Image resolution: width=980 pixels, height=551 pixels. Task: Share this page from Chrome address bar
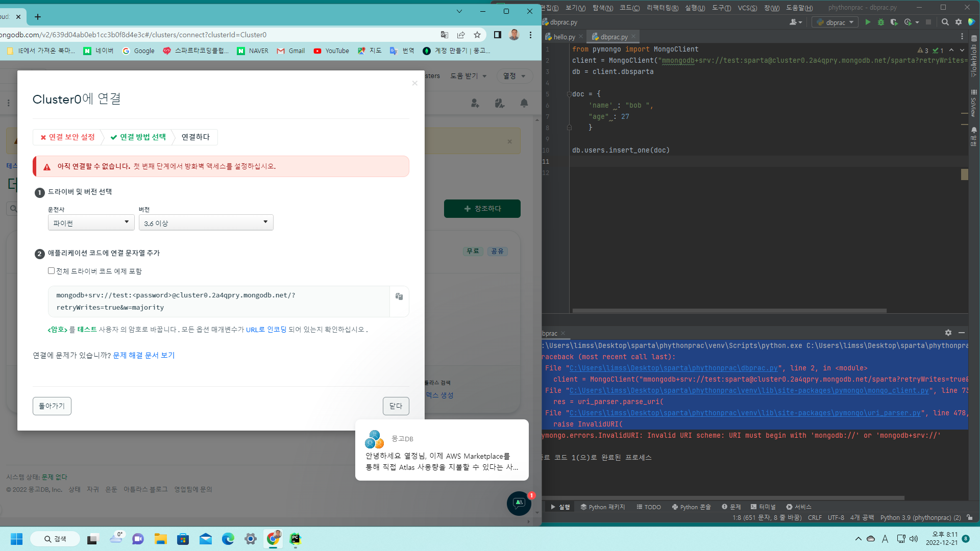coord(461,35)
